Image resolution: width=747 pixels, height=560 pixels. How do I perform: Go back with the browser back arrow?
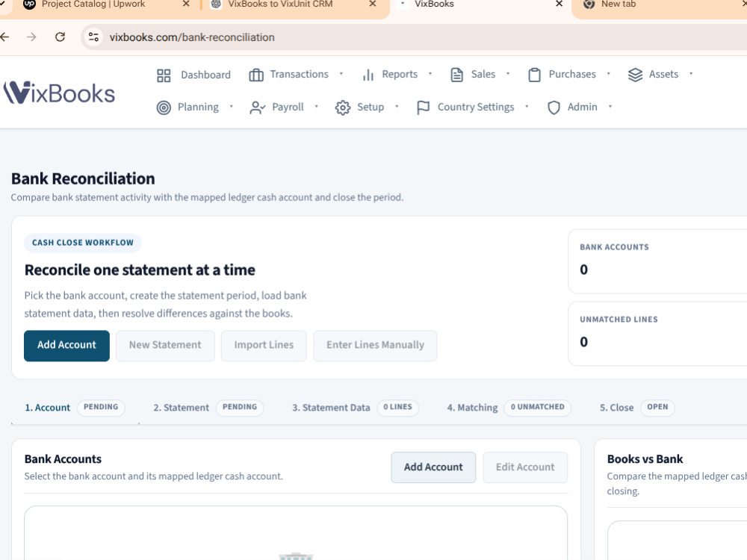4,37
